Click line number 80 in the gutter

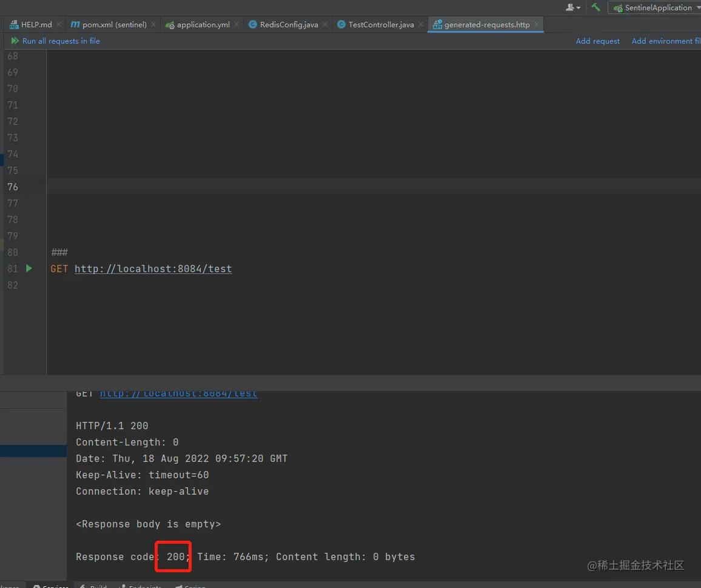pyautogui.click(x=13, y=252)
